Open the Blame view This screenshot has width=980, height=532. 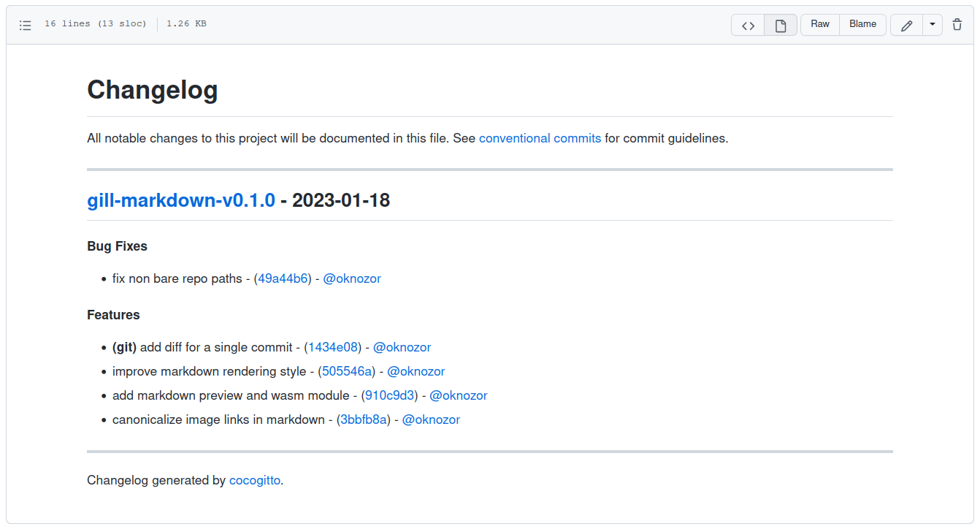[x=862, y=24]
